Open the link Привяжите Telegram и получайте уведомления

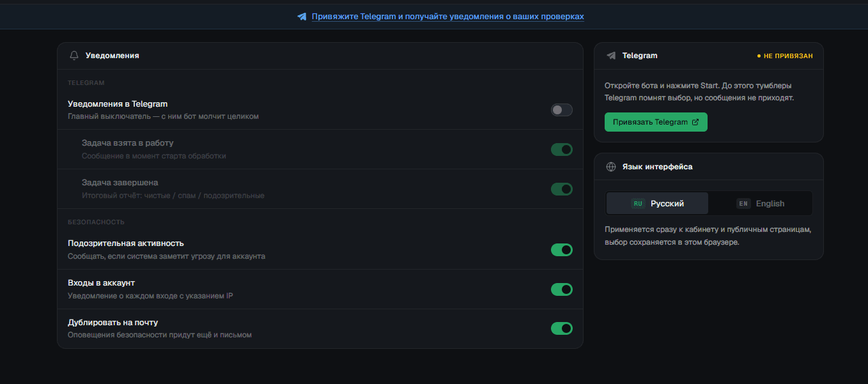click(447, 17)
